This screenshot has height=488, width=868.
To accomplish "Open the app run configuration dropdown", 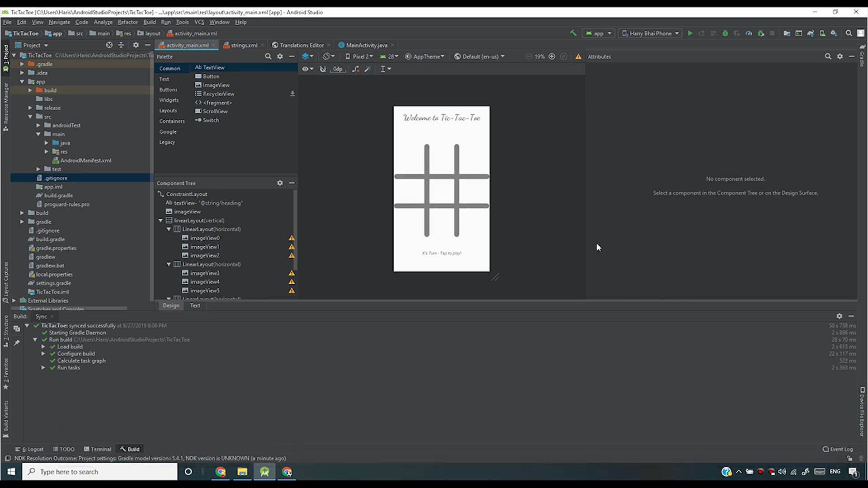I will [x=599, y=33].
